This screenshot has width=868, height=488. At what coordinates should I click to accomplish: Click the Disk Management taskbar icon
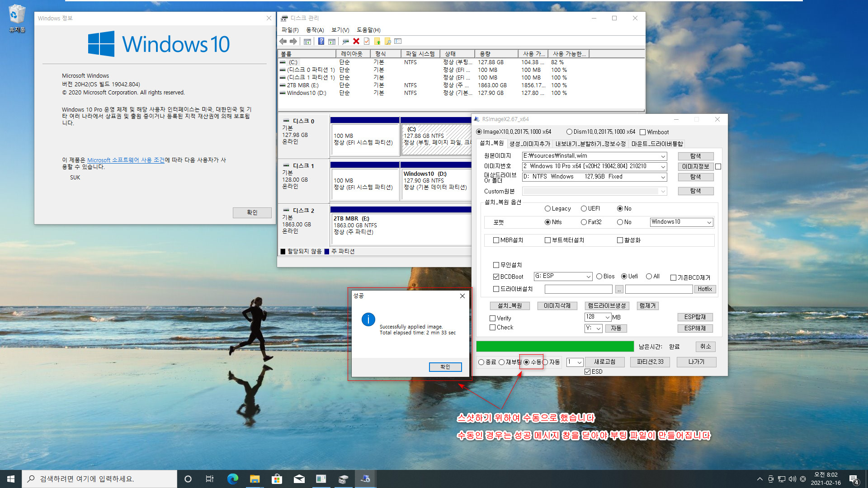343,479
